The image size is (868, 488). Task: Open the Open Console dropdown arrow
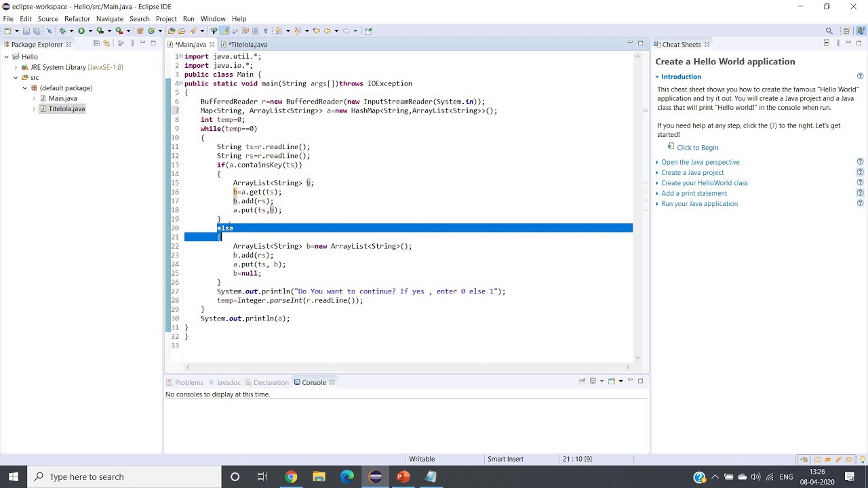pos(620,382)
